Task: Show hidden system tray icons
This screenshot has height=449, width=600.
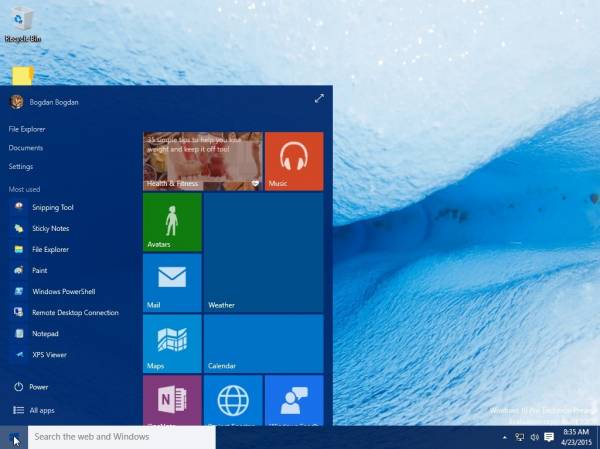Action: pyautogui.click(x=505, y=437)
